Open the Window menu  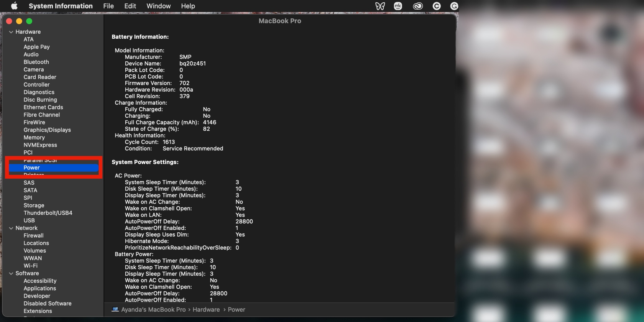[158, 6]
